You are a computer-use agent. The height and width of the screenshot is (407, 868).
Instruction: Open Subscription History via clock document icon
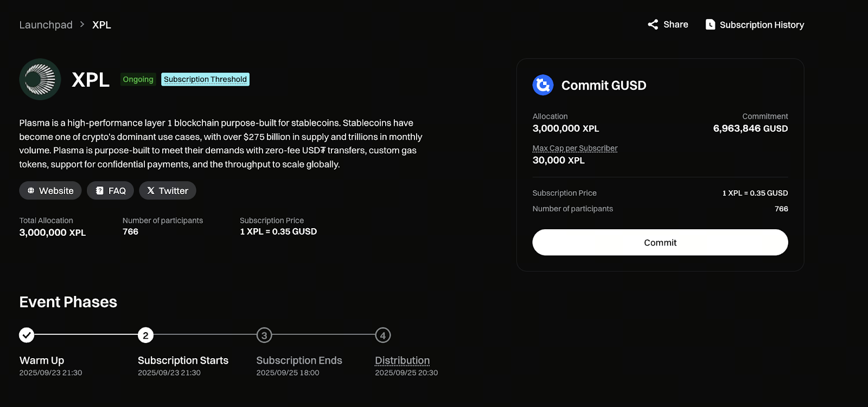(710, 24)
